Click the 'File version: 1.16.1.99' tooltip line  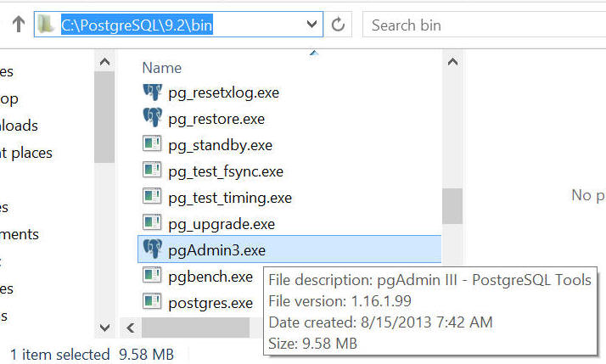click(x=340, y=301)
